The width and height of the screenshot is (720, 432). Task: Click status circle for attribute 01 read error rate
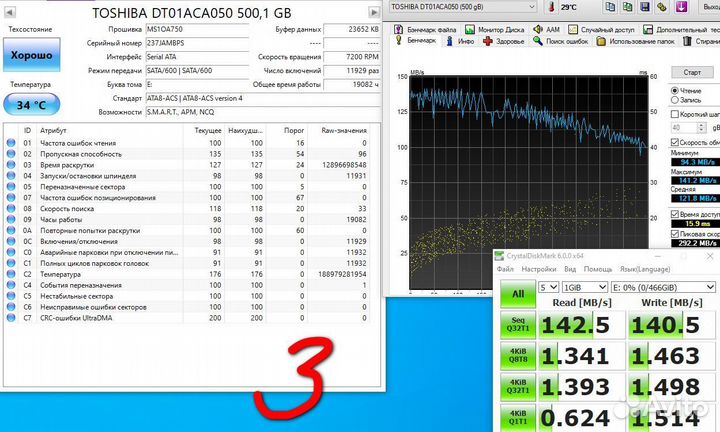coord(11,143)
